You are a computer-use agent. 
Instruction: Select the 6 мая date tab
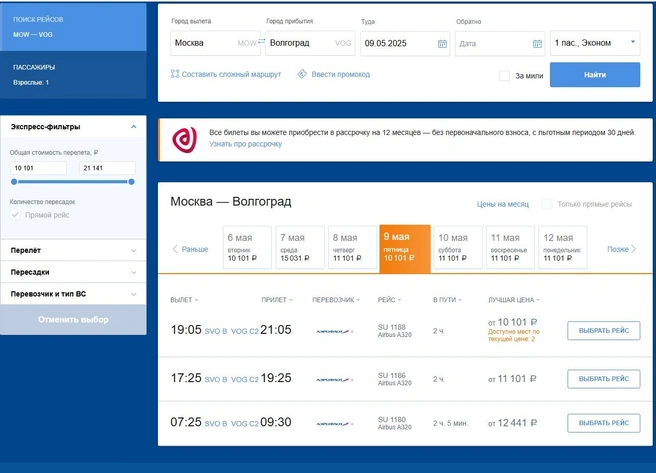[247, 248]
